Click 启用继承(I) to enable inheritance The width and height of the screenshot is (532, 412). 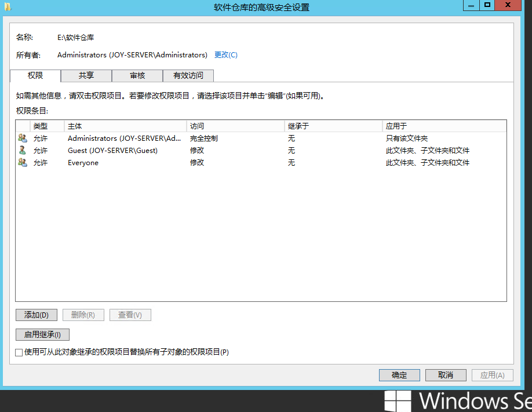tap(42, 334)
